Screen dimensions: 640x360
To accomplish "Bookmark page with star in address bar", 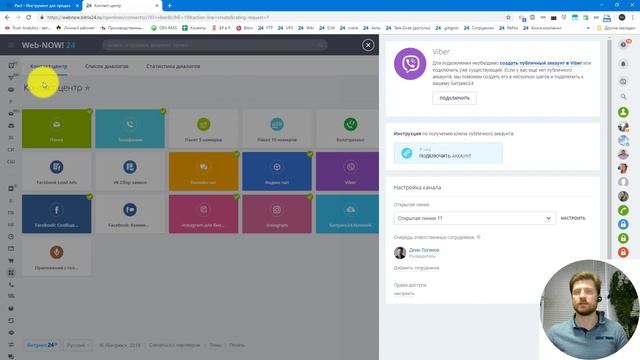I will coord(508,18).
